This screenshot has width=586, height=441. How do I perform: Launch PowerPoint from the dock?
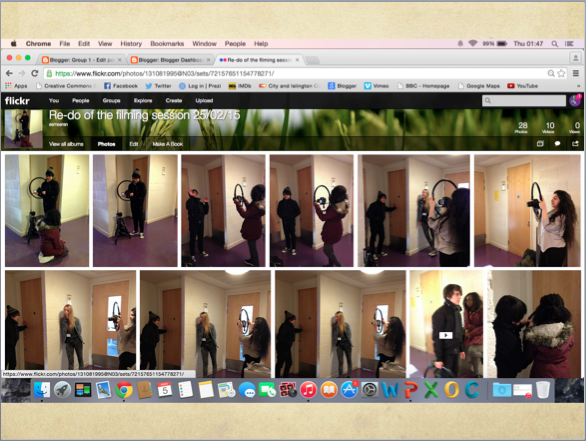tap(411, 390)
